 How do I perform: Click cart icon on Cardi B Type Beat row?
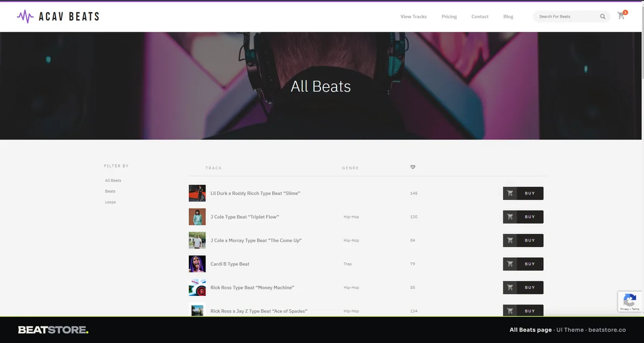coord(510,264)
